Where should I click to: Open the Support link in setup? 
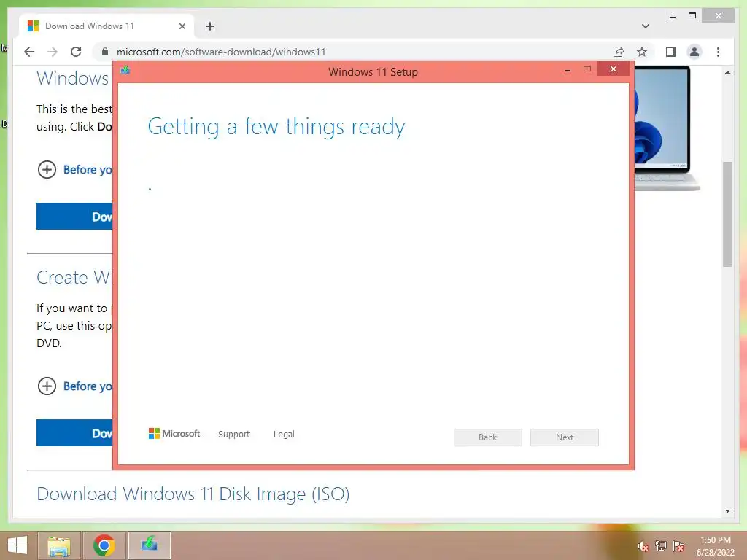click(234, 435)
